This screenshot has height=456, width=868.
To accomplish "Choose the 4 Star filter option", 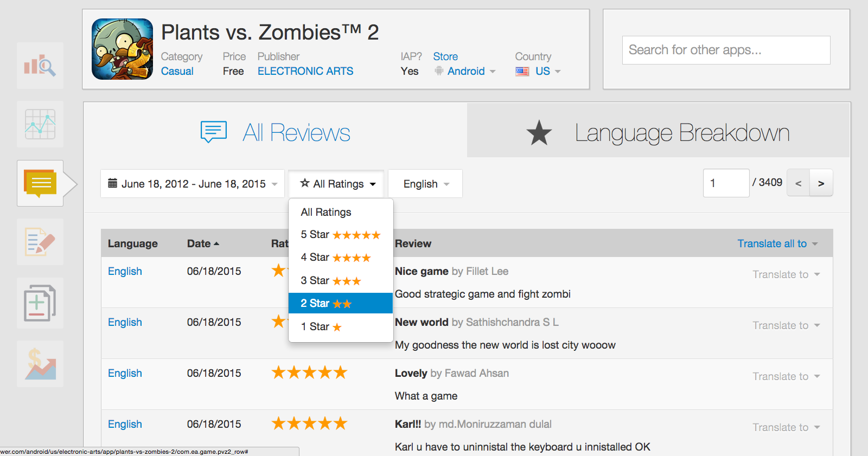I will pyautogui.click(x=341, y=258).
